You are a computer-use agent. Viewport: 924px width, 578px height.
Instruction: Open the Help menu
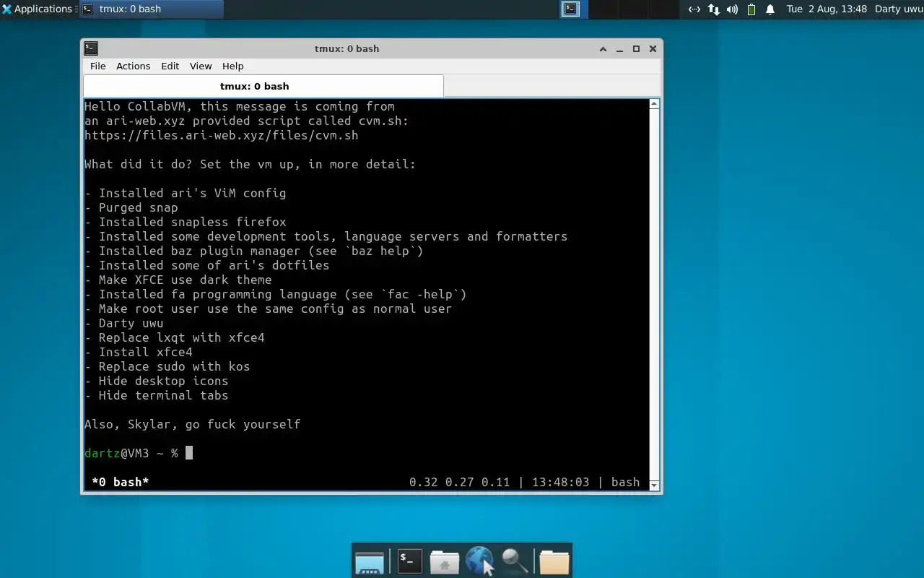click(232, 66)
